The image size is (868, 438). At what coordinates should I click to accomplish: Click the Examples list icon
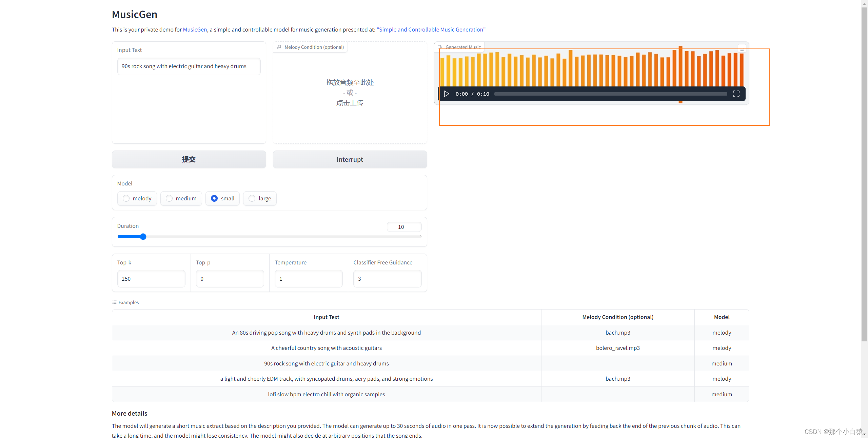click(115, 302)
